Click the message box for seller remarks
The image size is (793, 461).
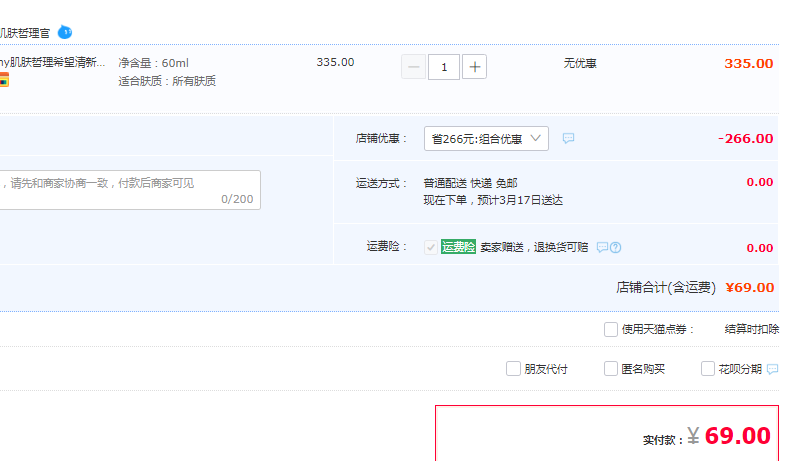pyautogui.click(x=130, y=190)
